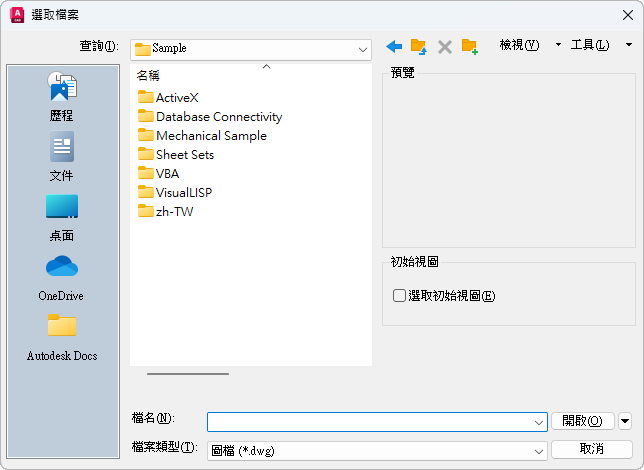Open the 歷程 (History) location
This screenshot has height=470, width=644.
tap(62, 97)
